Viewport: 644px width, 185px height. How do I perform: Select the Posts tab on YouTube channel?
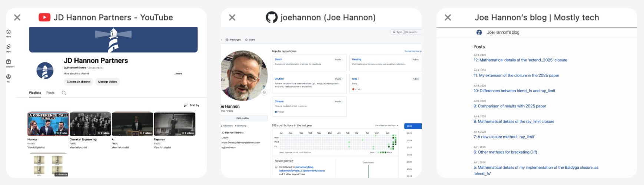(x=50, y=93)
